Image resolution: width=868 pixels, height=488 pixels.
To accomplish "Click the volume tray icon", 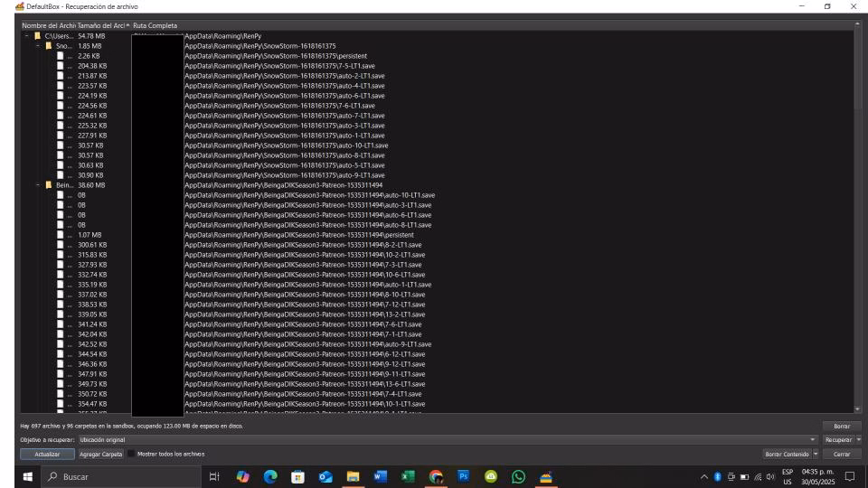I will (770, 477).
